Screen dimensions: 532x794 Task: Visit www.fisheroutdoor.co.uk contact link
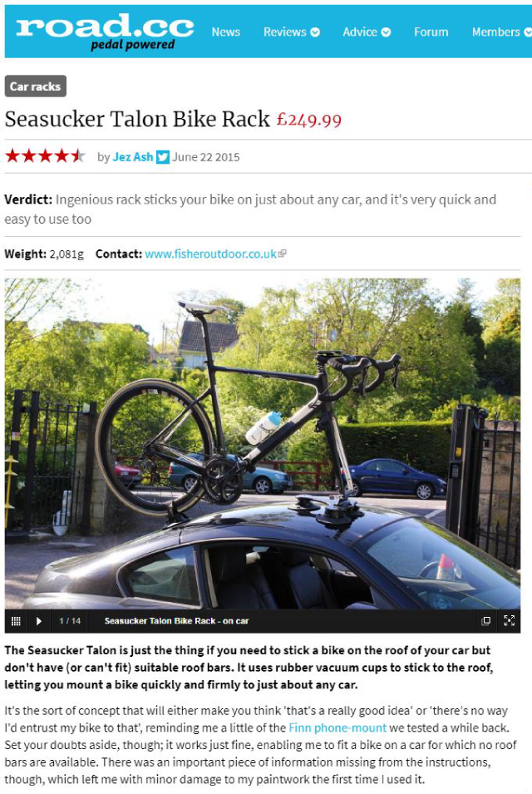[x=210, y=254]
